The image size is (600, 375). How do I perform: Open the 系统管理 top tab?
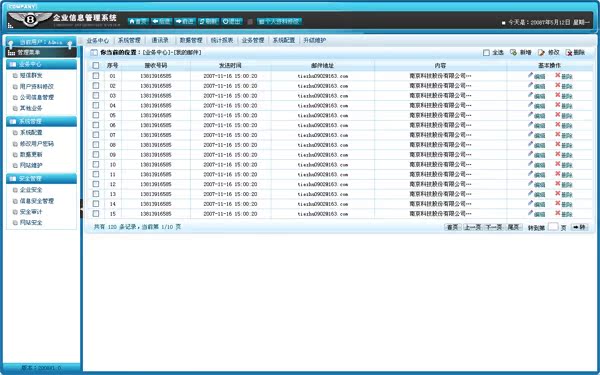click(129, 40)
